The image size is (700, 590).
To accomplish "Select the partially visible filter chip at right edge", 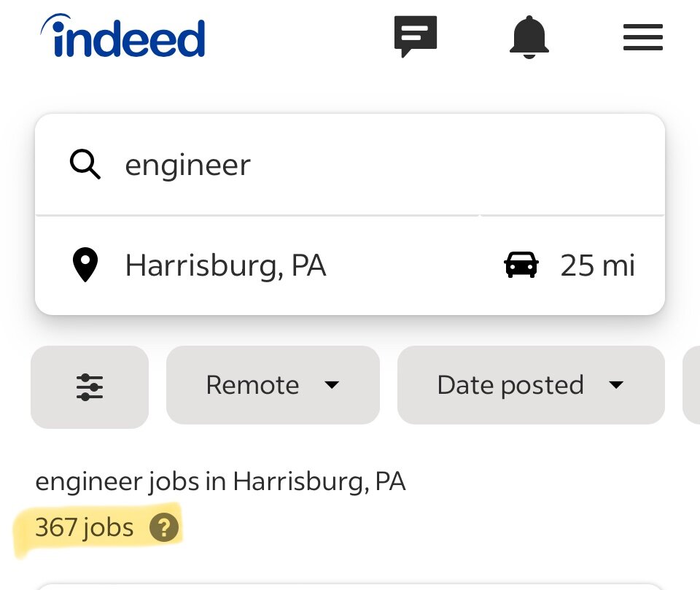I will pos(691,385).
